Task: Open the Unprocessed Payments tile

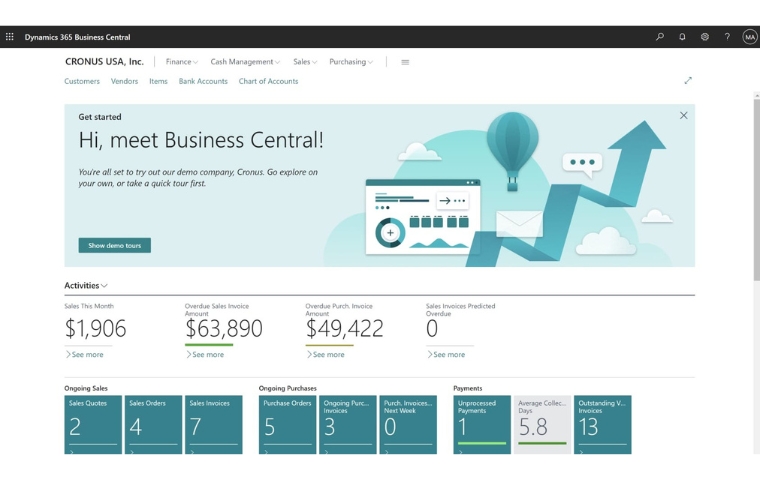Action: pos(482,425)
